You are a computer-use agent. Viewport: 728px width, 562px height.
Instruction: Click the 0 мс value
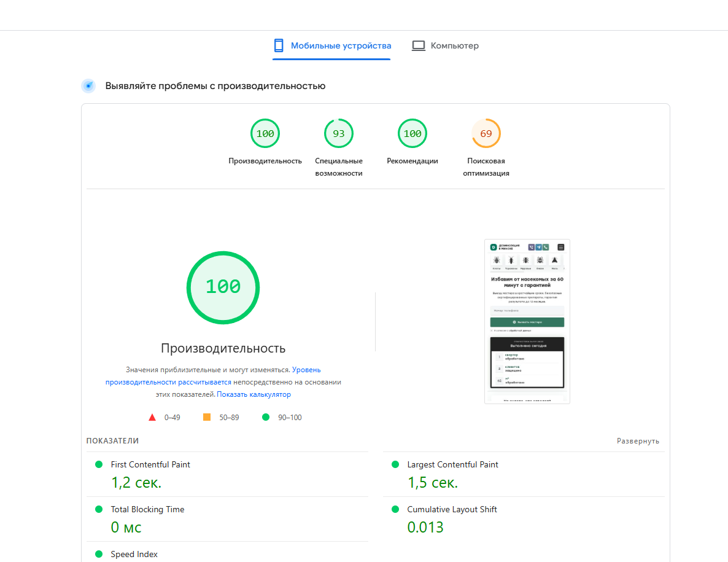tap(126, 527)
